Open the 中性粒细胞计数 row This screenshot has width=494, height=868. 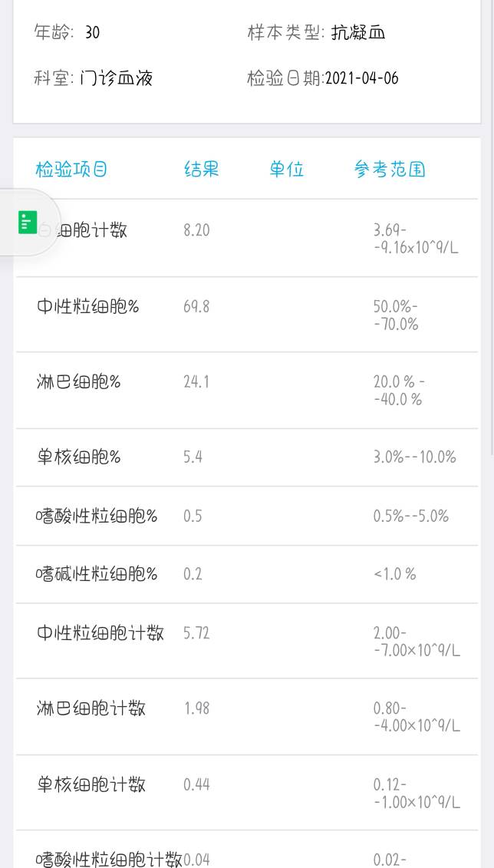pos(247,641)
